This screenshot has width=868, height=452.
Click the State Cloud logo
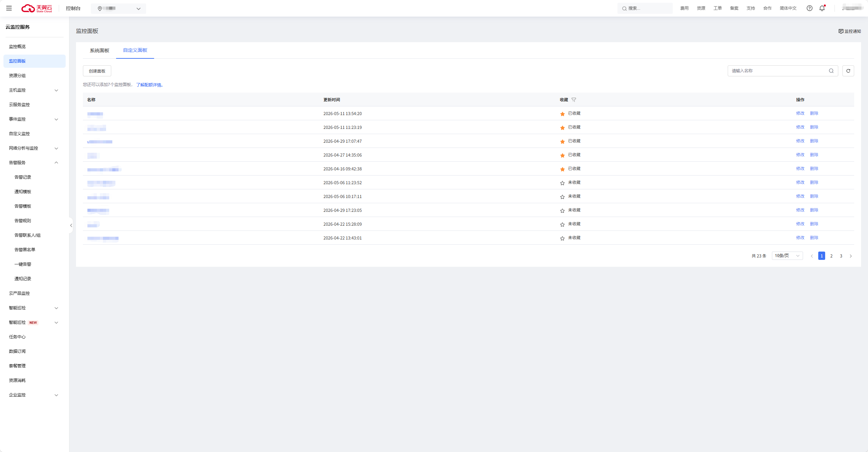[37, 8]
